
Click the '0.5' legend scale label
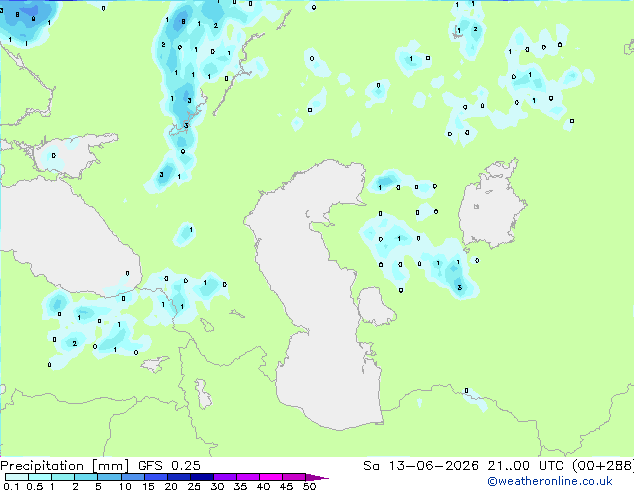tap(34, 486)
